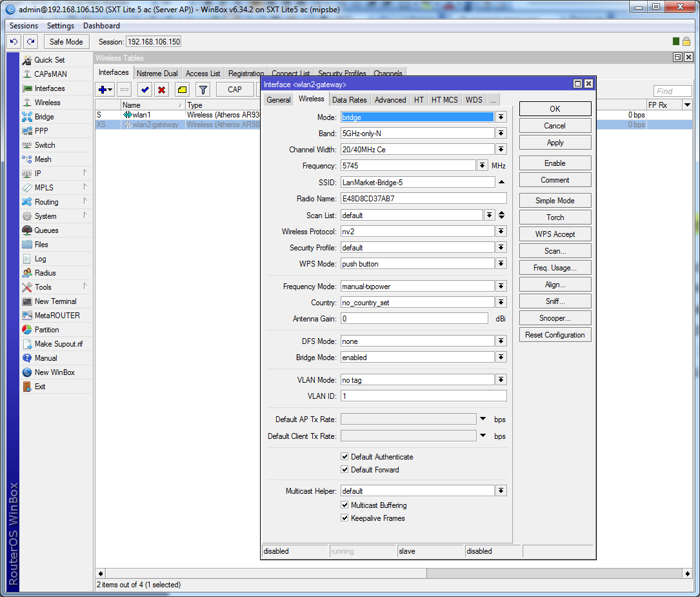The height and width of the screenshot is (597, 700).
Task: Open the Country dropdown
Action: (501, 303)
